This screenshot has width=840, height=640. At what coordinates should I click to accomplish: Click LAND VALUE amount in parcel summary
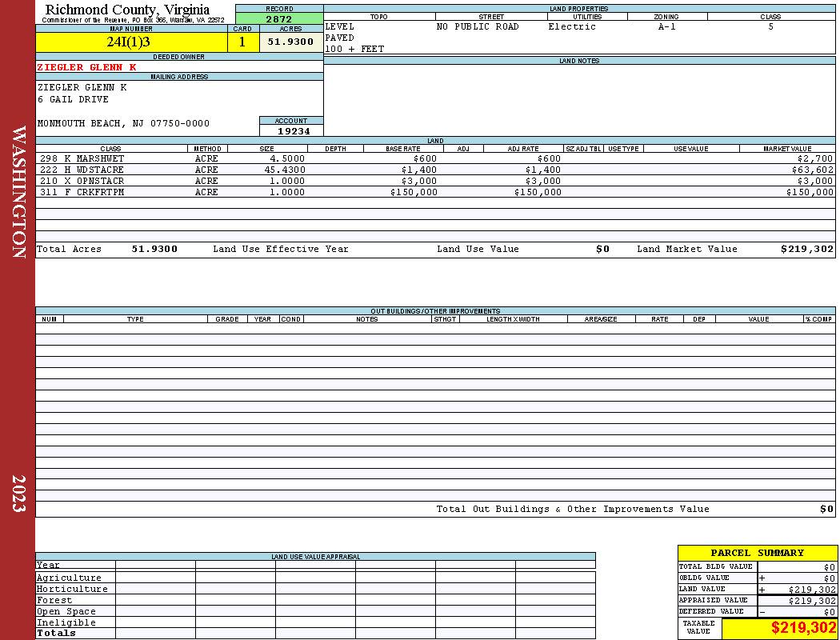click(812, 590)
